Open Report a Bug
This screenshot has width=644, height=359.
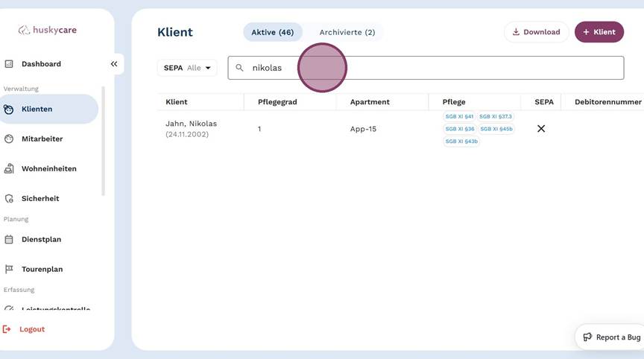pyautogui.click(x=610, y=337)
